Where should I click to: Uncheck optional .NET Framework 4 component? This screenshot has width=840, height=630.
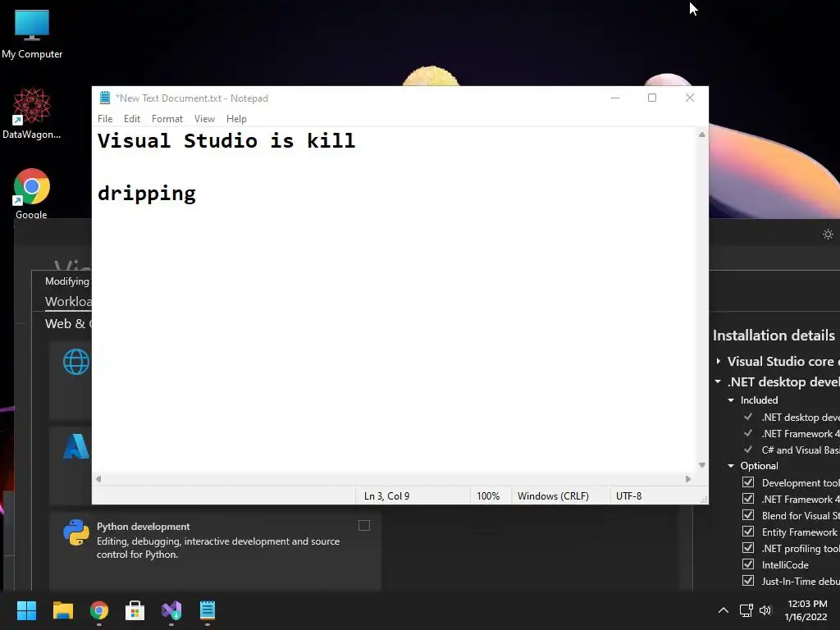748,499
